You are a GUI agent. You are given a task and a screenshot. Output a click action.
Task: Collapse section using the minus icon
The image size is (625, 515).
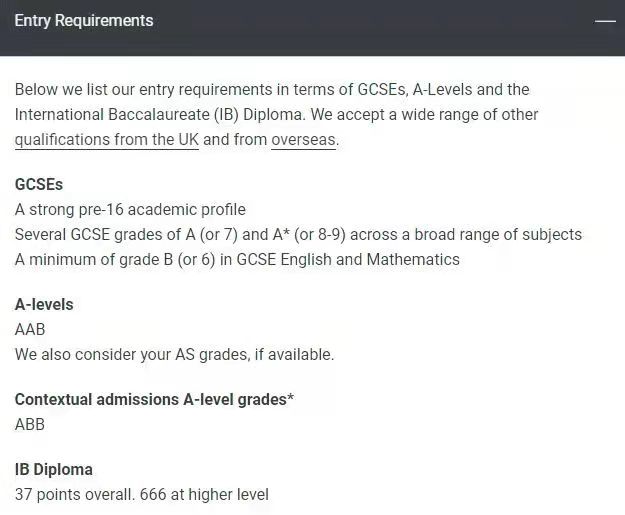point(605,21)
